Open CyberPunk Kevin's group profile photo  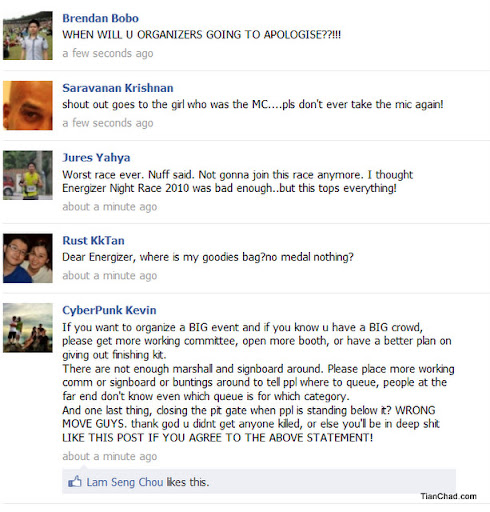pyautogui.click(x=28, y=328)
